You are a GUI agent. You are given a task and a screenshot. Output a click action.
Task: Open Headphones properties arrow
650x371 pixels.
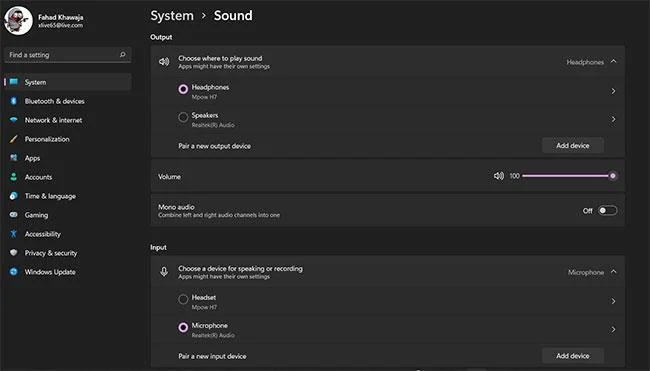pos(613,91)
